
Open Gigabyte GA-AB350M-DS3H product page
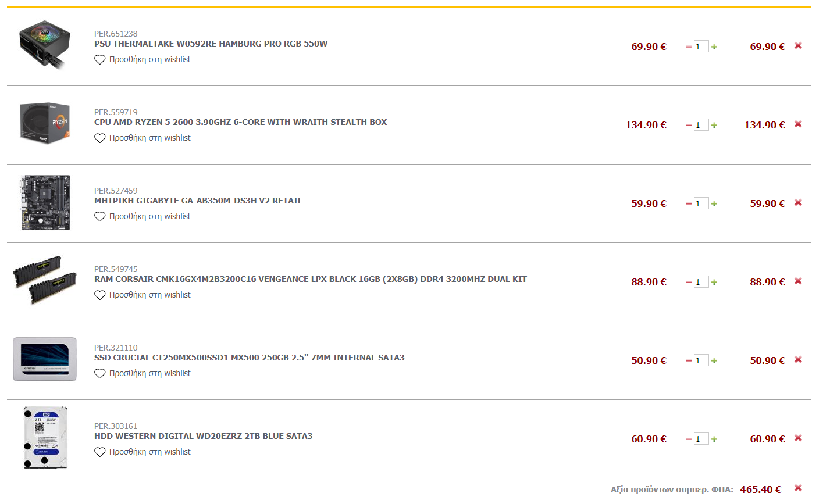(x=198, y=201)
